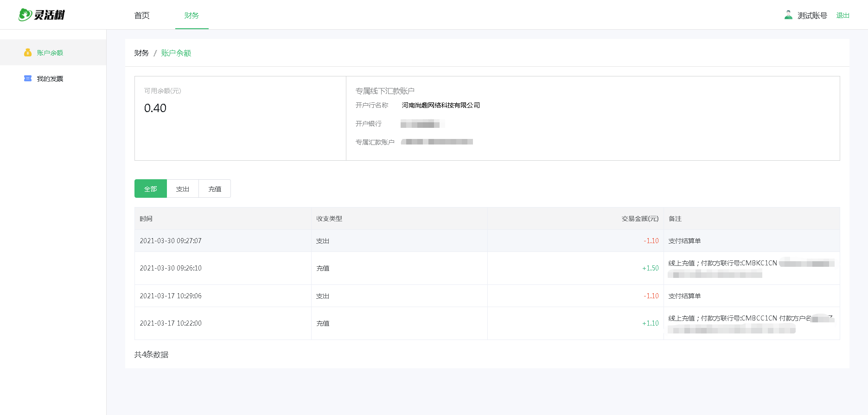Click the CMBCC1CN recharge note

point(751,323)
